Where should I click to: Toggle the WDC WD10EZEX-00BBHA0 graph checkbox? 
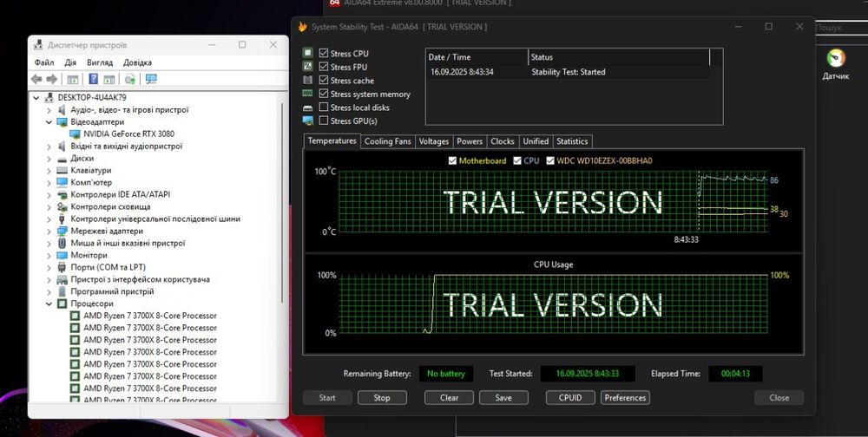(550, 161)
